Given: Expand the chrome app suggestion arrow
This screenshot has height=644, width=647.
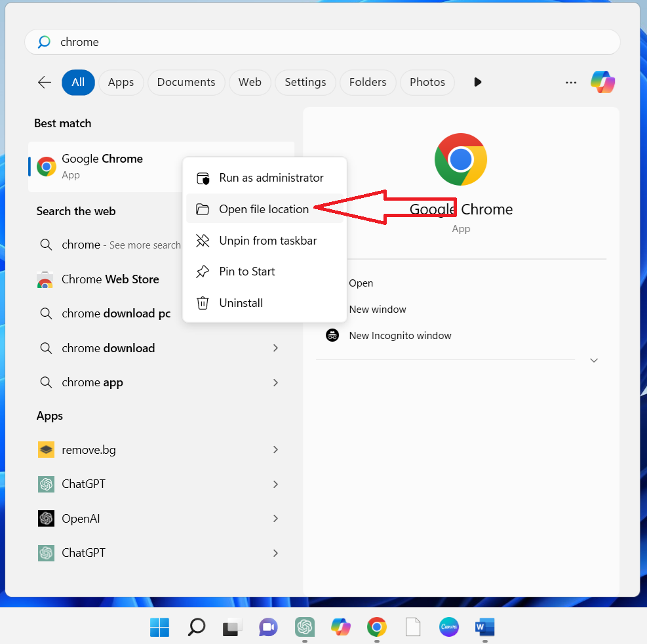Looking at the screenshot, I should click(x=275, y=383).
